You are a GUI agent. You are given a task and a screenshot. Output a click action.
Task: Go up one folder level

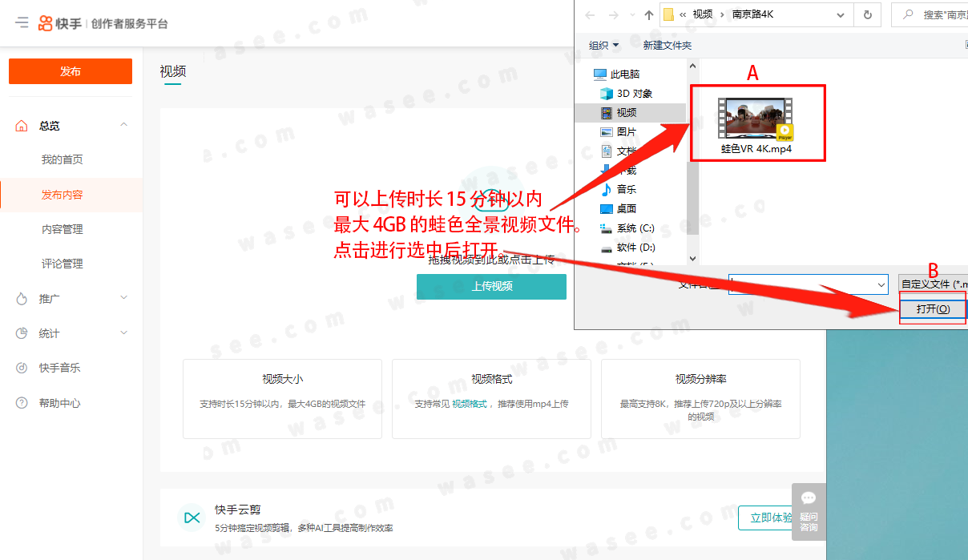(649, 14)
